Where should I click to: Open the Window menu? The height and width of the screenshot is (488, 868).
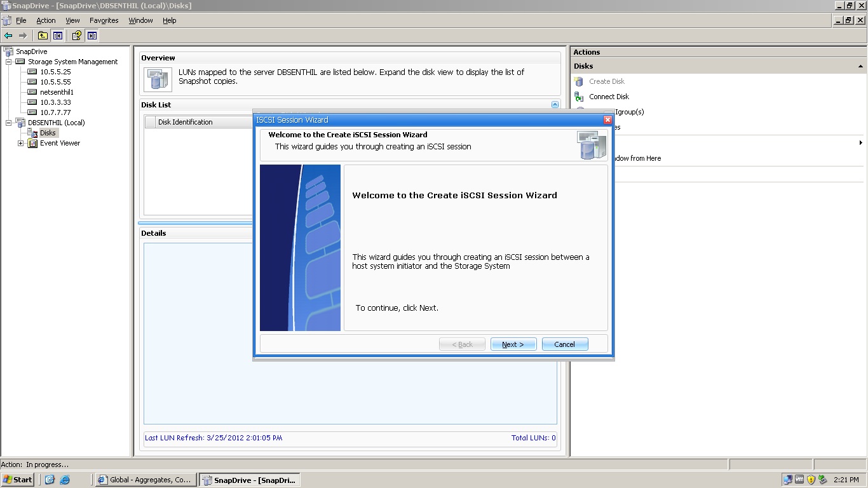[140, 20]
